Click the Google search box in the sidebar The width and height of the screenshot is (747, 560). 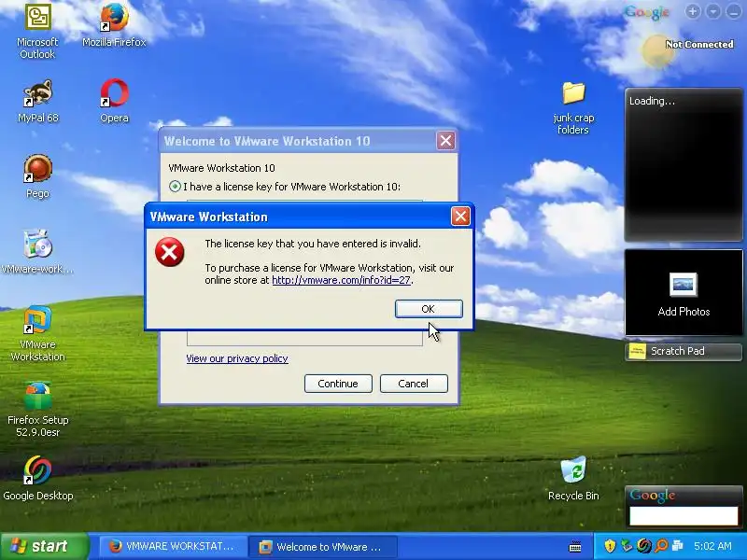coord(684,516)
